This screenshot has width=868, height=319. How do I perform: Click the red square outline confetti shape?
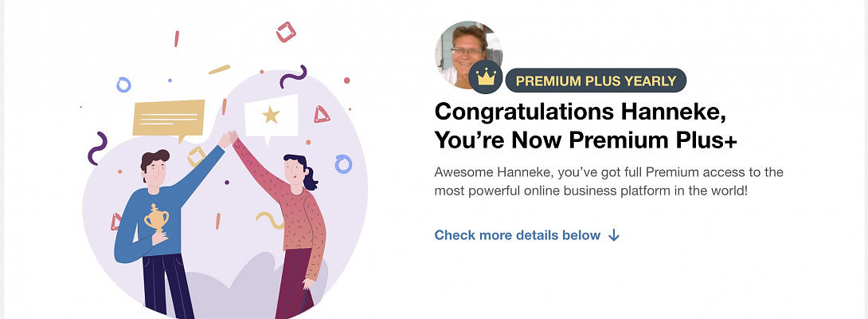click(285, 32)
